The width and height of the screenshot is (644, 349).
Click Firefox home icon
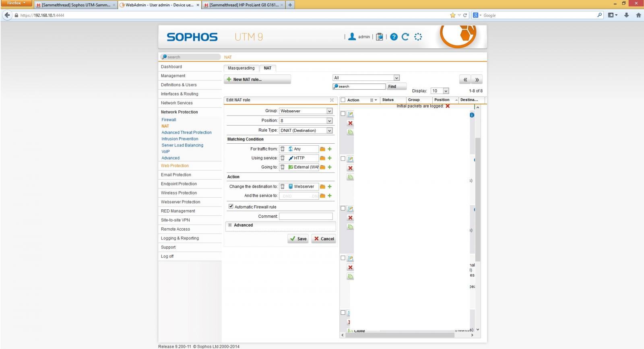(638, 15)
